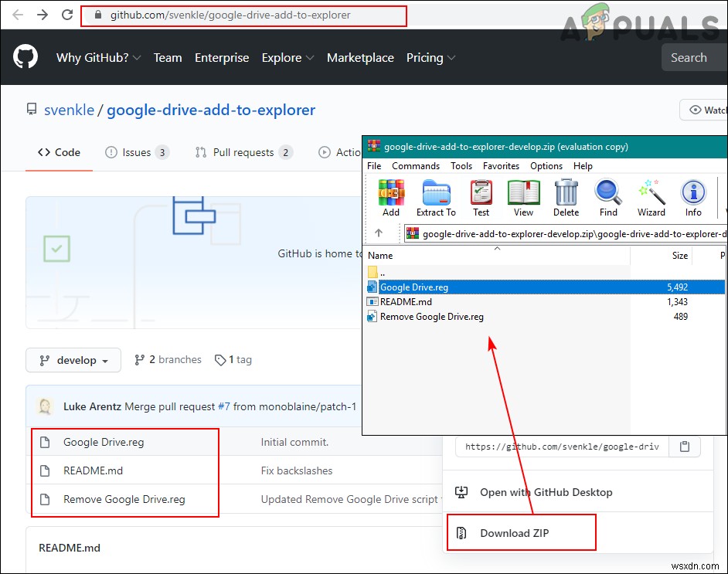Click the up-one-level arrow in WinRAR
Screen dimensions: 728x574
(x=378, y=233)
